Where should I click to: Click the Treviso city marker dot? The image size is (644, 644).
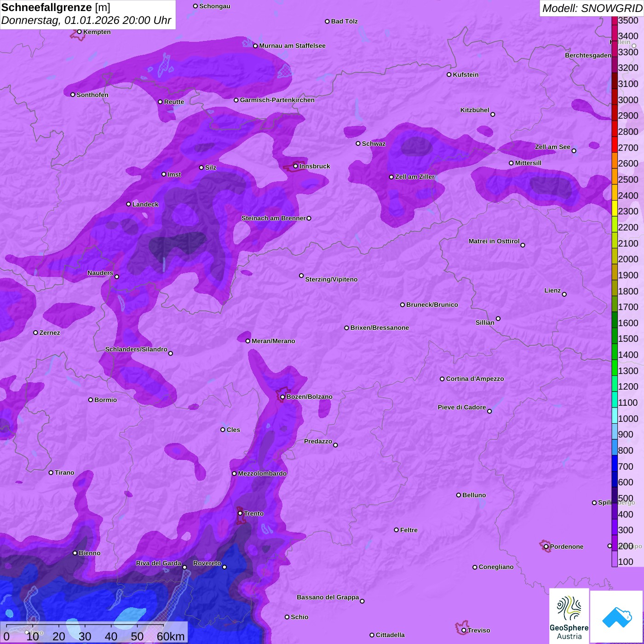tap(464, 630)
